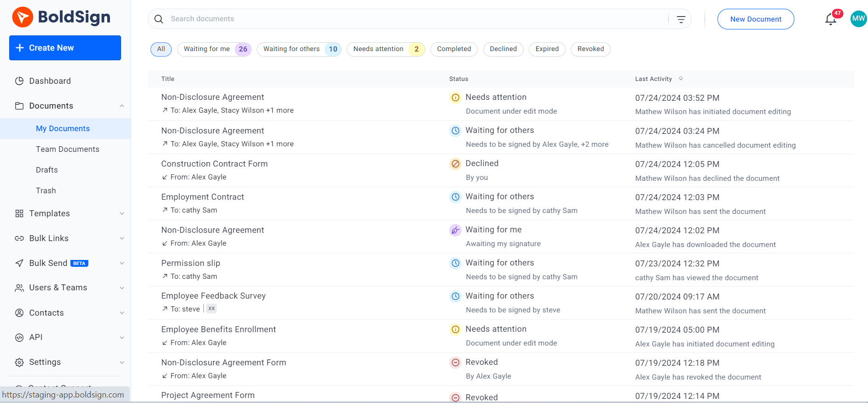
Task: Open the search filter options icon
Action: tap(681, 19)
